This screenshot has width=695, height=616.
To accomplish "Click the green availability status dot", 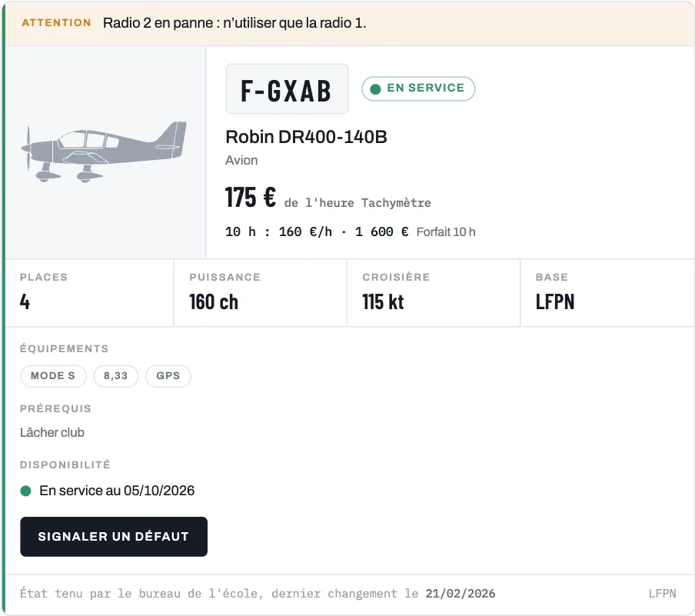I will click(x=25, y=491).
